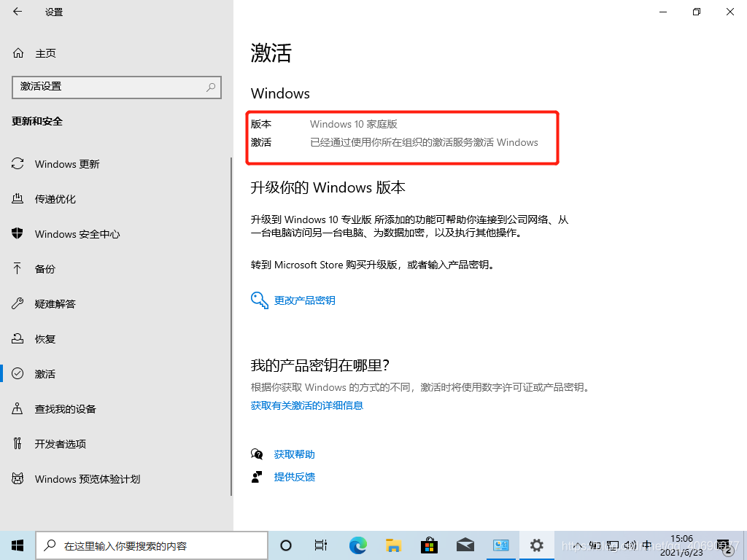Select 激活 in the sidebar
747x560 pixels.
(x=115, y=374)
